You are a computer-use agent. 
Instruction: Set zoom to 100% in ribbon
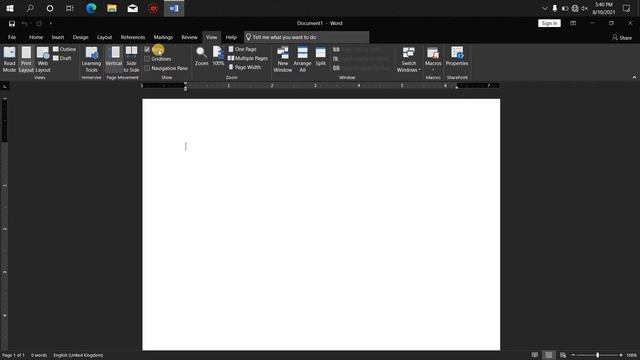218,56
